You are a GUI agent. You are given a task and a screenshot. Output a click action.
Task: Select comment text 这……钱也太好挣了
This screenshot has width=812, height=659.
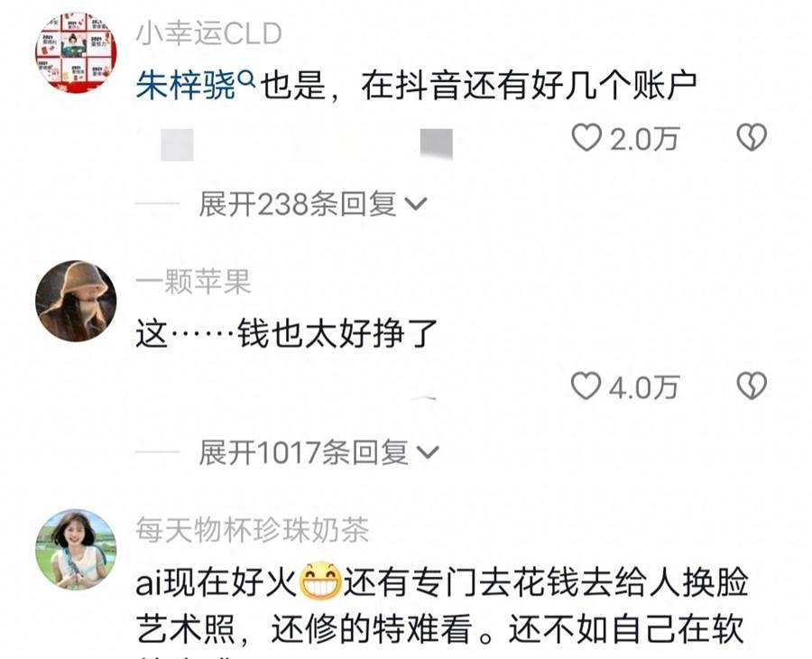pos(287,333)
